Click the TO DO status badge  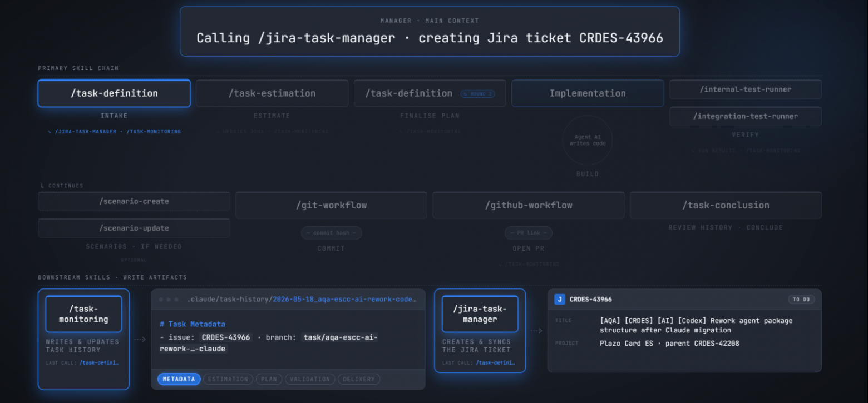801,300
